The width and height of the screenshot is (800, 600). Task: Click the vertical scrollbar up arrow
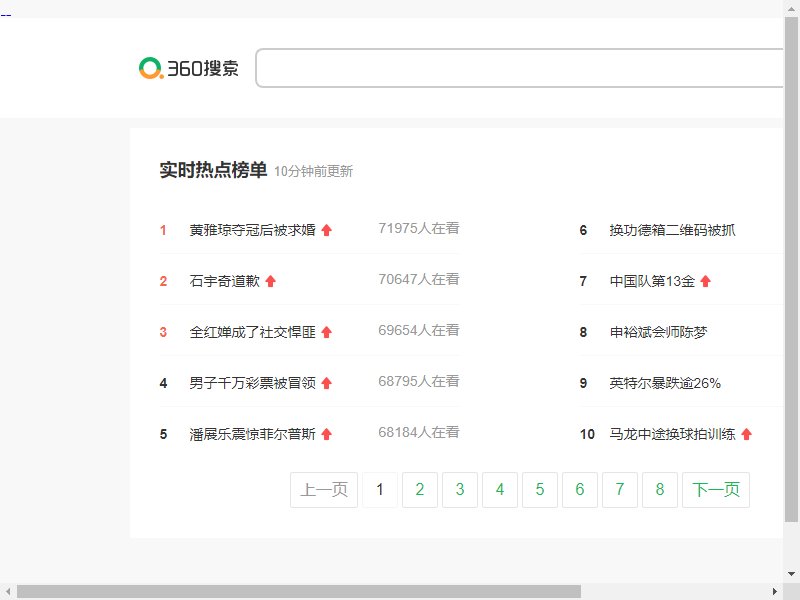[x=791, y=8]
